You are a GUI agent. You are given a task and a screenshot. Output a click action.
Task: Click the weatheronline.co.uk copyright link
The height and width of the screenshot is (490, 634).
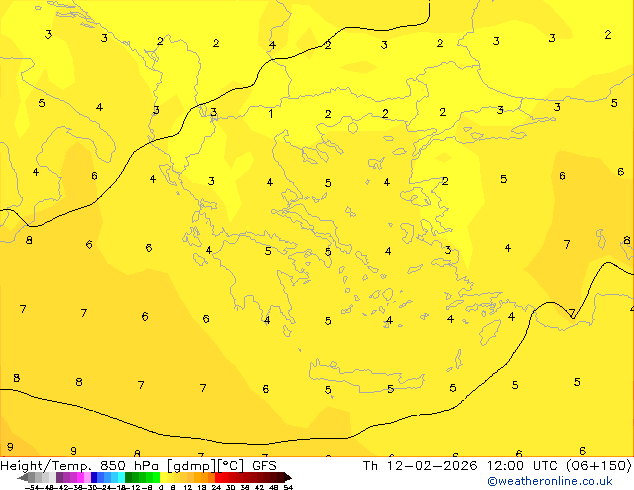pyautogui.click(x=550, y=481)
